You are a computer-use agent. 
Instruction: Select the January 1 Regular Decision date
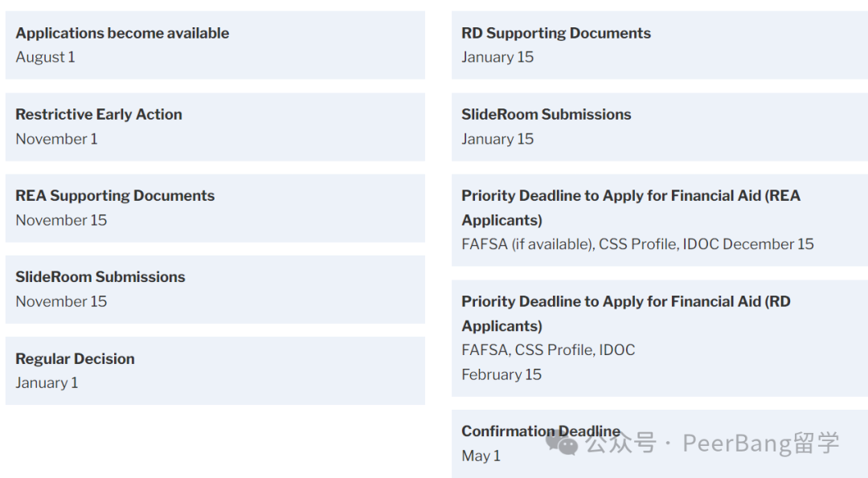click(47, 383)
